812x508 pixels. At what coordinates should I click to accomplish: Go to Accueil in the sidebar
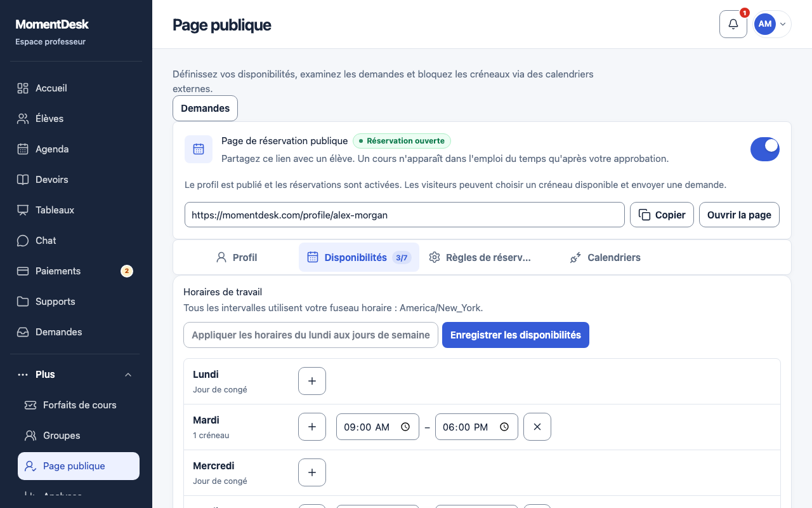[76, 88]
